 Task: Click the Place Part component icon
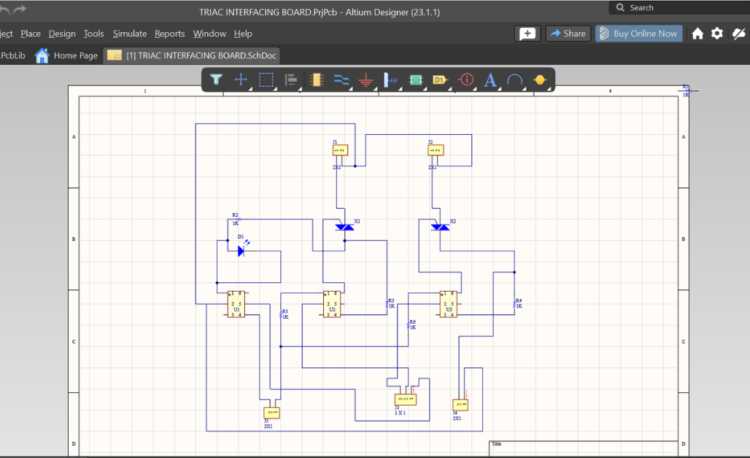[316, 79]
